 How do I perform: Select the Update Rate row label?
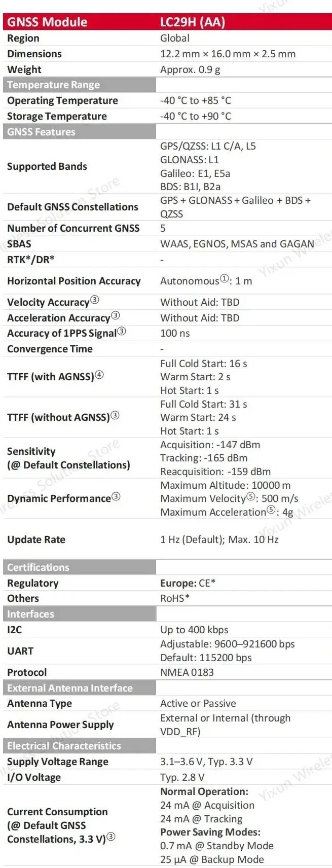coord(36,539)
